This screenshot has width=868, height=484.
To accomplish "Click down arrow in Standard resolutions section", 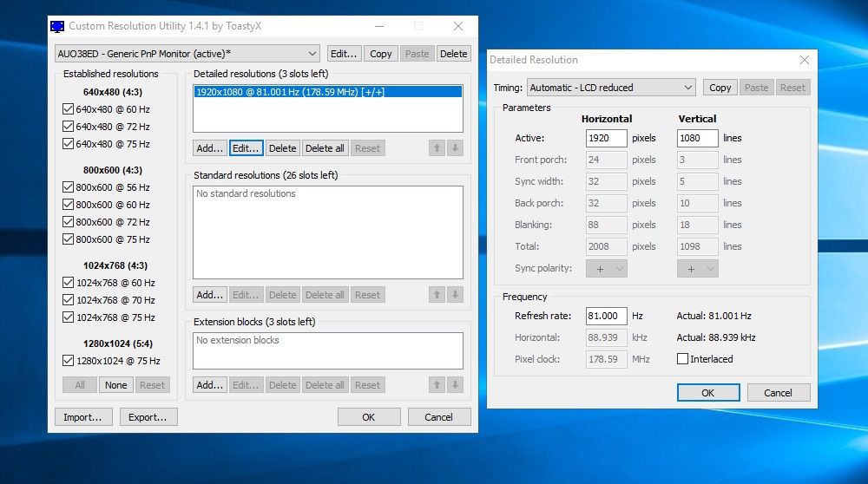I will tap(455, 295).
